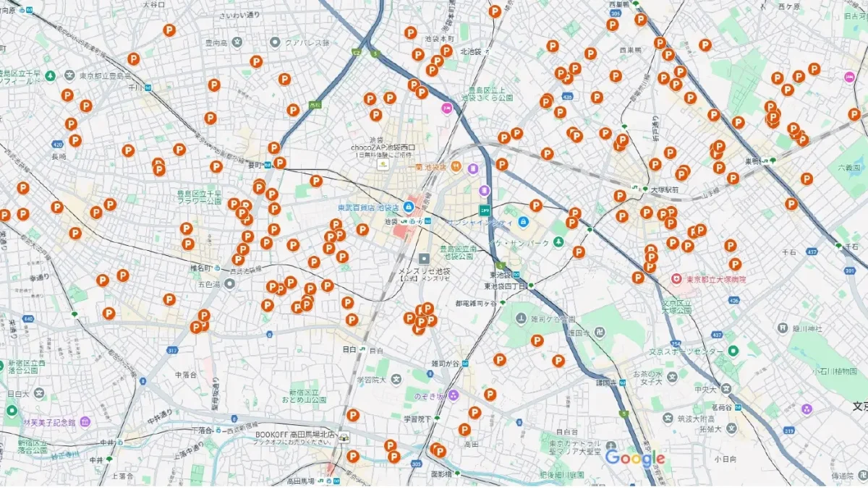Viewport: 868px width, 488px height.
Task: Select the イケ・サンパーク park pin
Action: click(558, 244)
